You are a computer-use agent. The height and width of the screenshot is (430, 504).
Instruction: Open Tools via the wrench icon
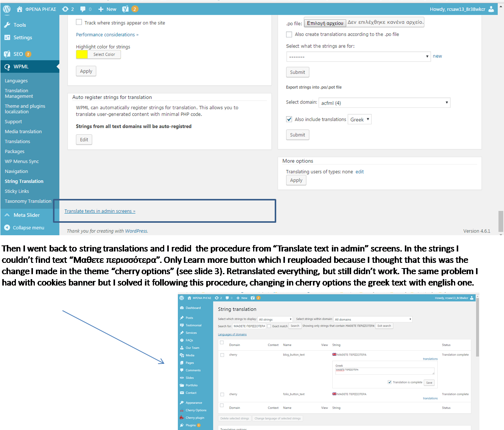click(x=7, y=25)
